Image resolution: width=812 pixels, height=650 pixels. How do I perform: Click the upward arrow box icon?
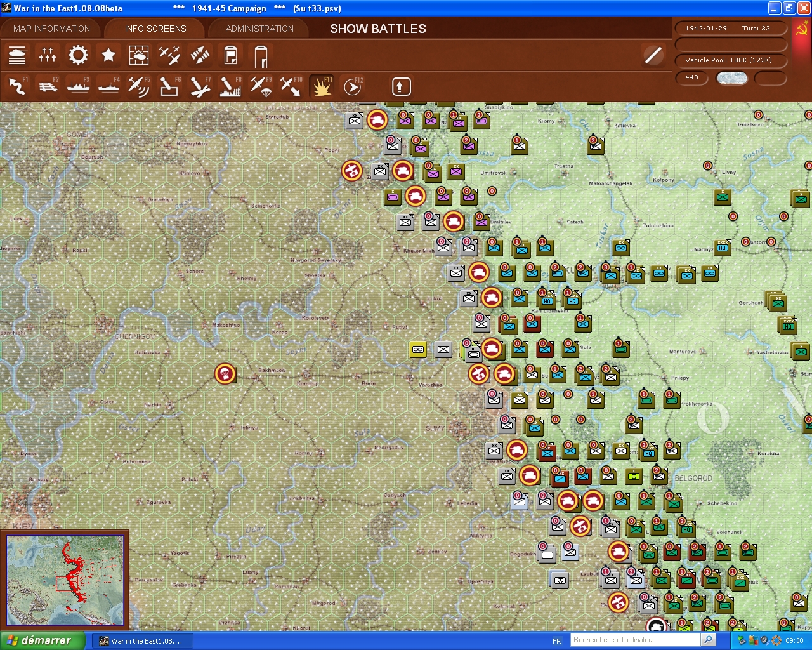[x=401, y=86]
